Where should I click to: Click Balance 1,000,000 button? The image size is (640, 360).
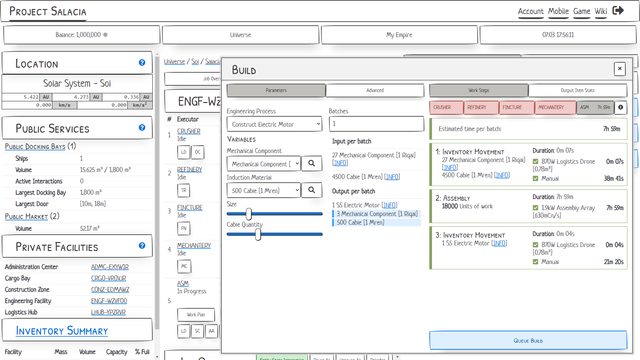pyautogui.click(x=81, y=35)
